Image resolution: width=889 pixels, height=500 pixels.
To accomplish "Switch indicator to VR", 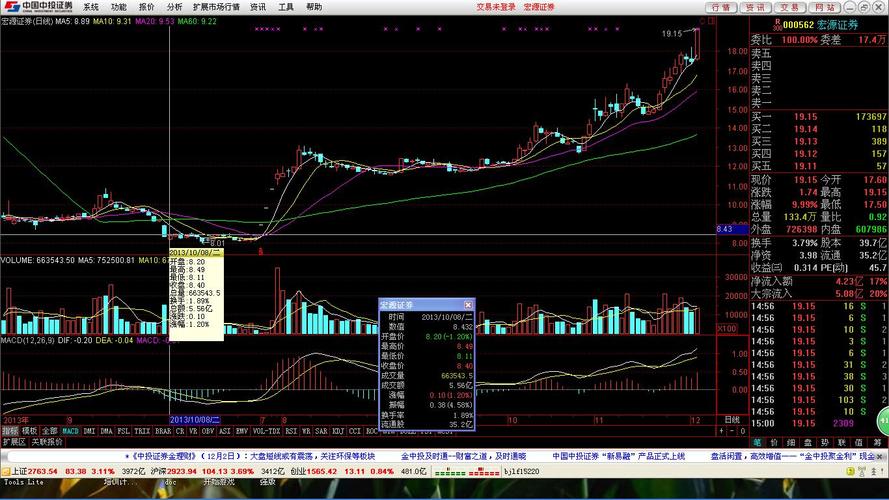I will point(193,431).
